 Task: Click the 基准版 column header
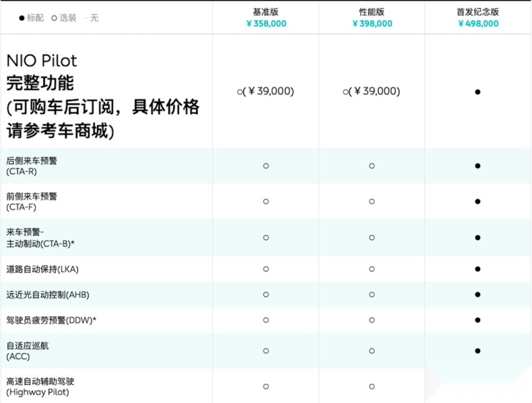pyautogui.click(x=265, y=12)
